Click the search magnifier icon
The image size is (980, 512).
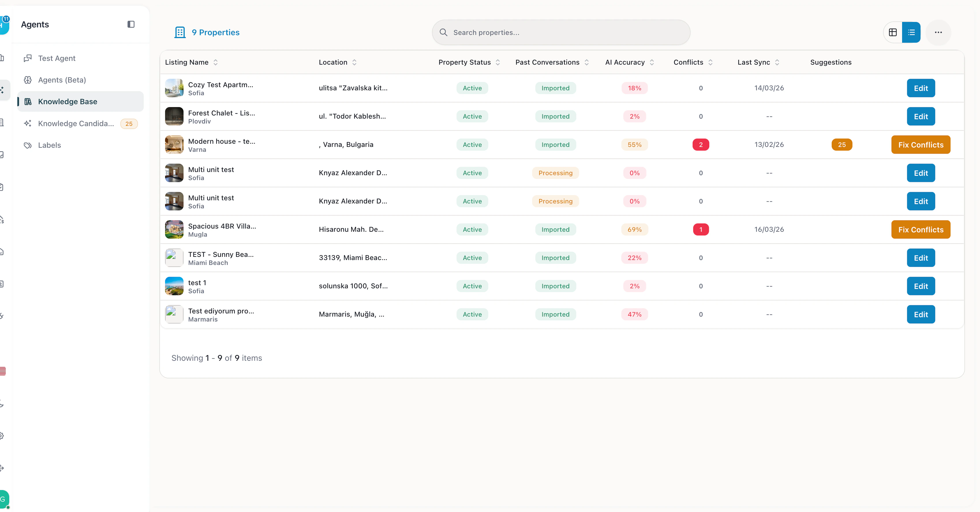443,32
